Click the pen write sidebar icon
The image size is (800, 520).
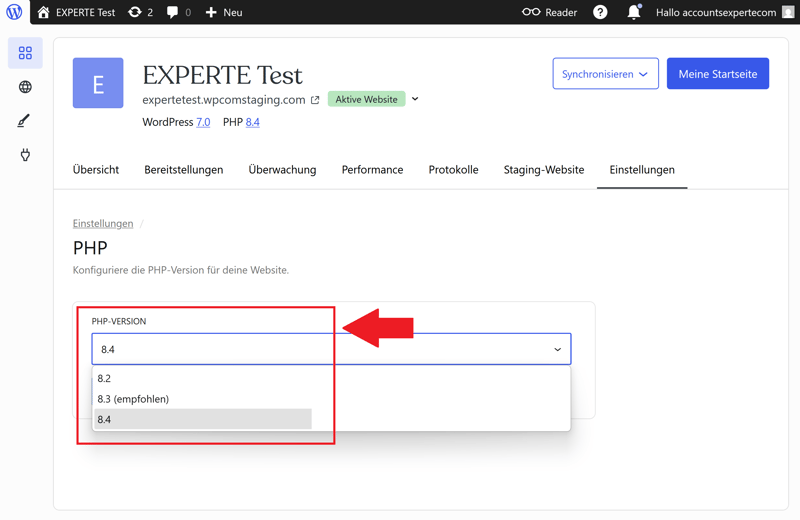click(24, 121)
